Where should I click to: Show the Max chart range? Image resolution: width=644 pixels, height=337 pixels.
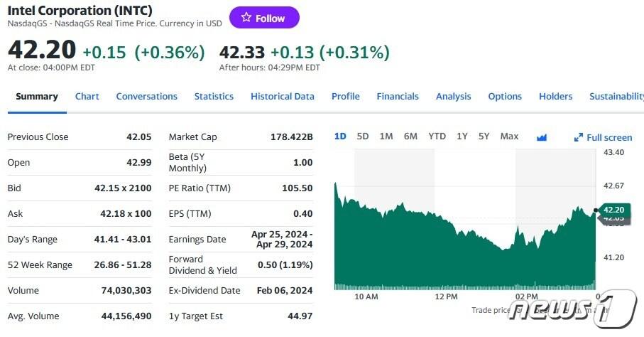[509, 137]
